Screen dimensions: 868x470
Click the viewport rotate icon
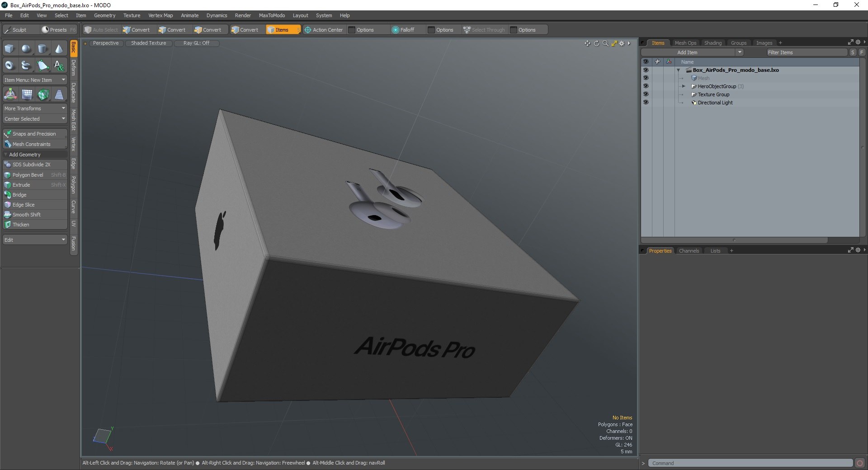tap(596, 43)
